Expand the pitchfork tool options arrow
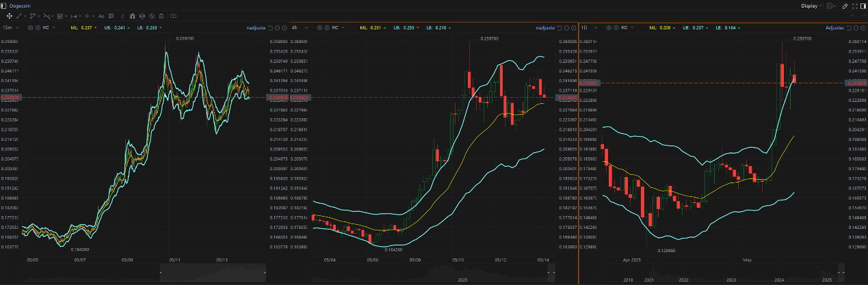Image resolution: width=868 pixels, height=285 pixels. (x=39, y=16)
